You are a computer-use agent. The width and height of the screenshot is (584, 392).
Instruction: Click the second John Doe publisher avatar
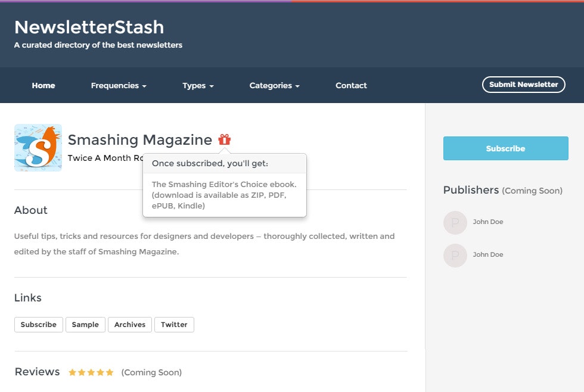(x=455, y=255)
